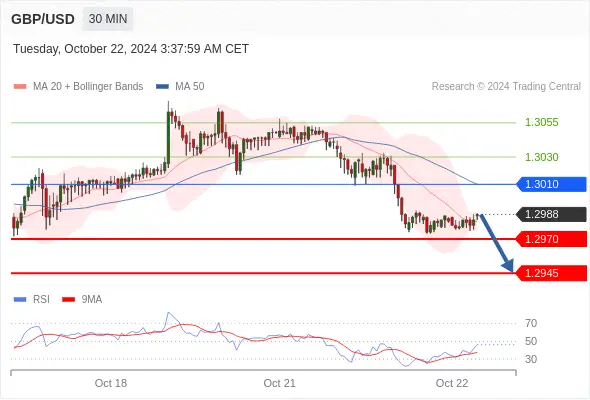This screenshot has height=400, width=590.
Task: Click the chart timestamp Tuesday, October 22, 2024
Action: (x=131, y=49)
